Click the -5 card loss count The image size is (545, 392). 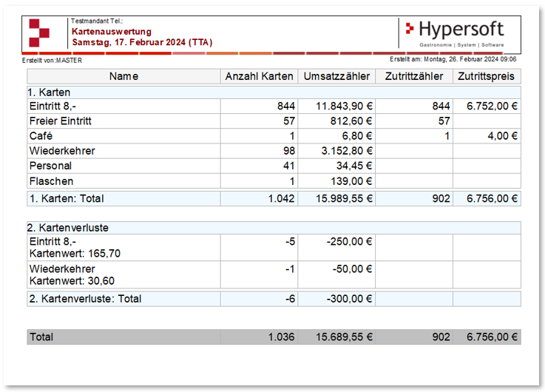290,242
